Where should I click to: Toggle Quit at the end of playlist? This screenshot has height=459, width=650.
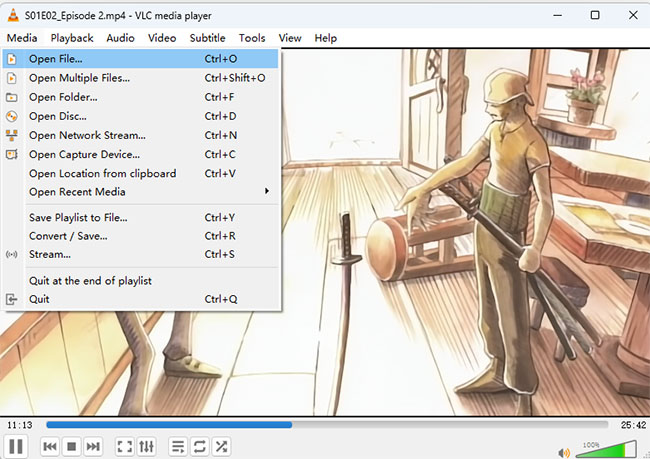click(x=141, y=281)
